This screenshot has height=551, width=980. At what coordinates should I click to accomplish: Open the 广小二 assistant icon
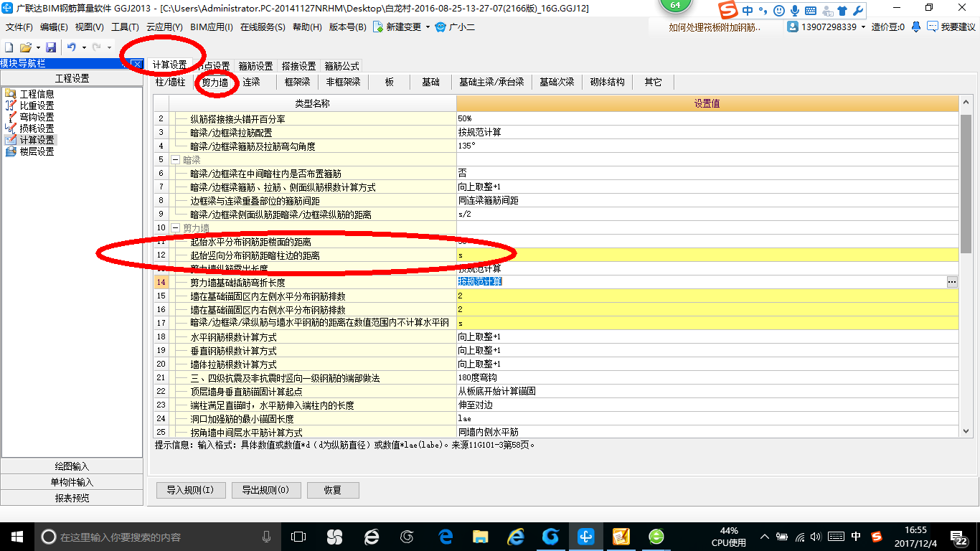point(441,27)
